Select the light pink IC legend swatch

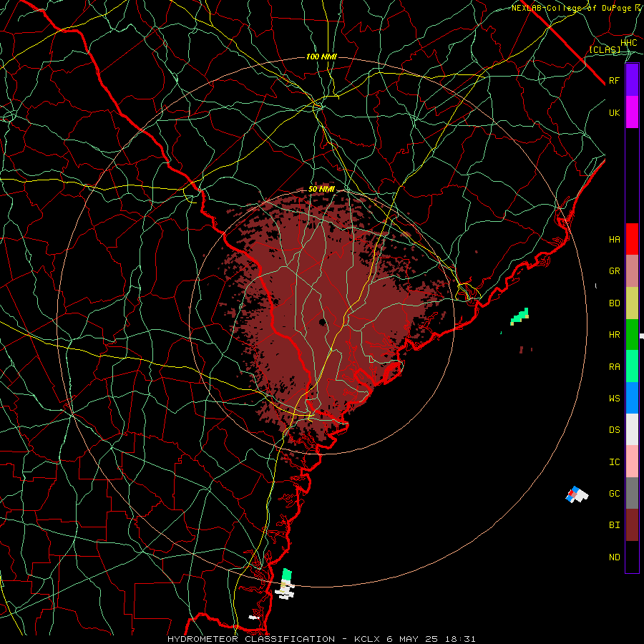pyautogui.click(x=632, y=462)
